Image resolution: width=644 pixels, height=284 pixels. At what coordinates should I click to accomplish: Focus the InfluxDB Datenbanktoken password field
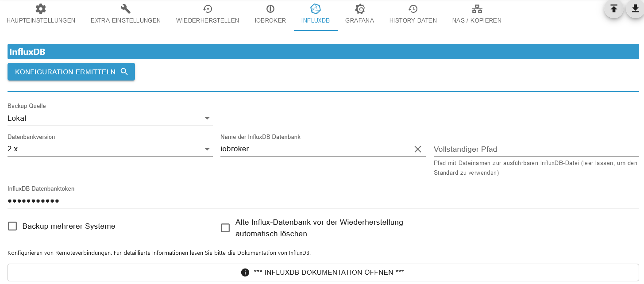click(x=323, y=201)
